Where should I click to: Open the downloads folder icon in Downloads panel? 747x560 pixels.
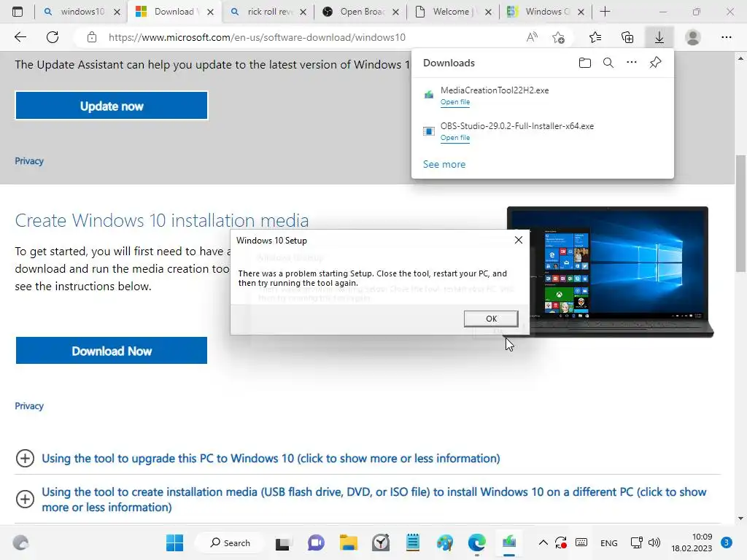(584, 63)
